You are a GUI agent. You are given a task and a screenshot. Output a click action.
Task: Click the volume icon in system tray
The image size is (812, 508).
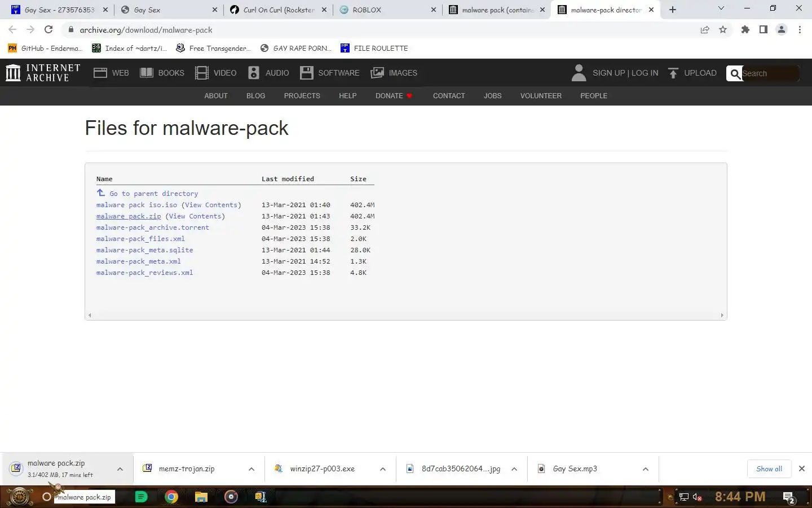[x=698, y=497]
